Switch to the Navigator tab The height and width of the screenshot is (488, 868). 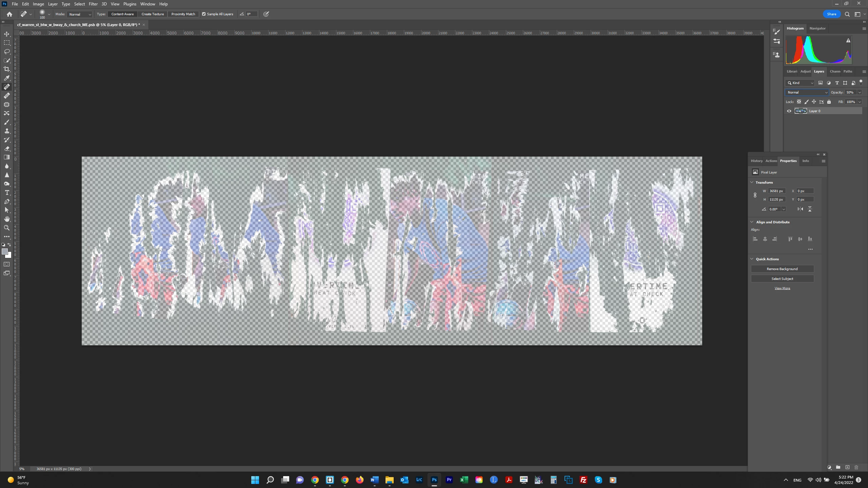(x=817, y=28)
